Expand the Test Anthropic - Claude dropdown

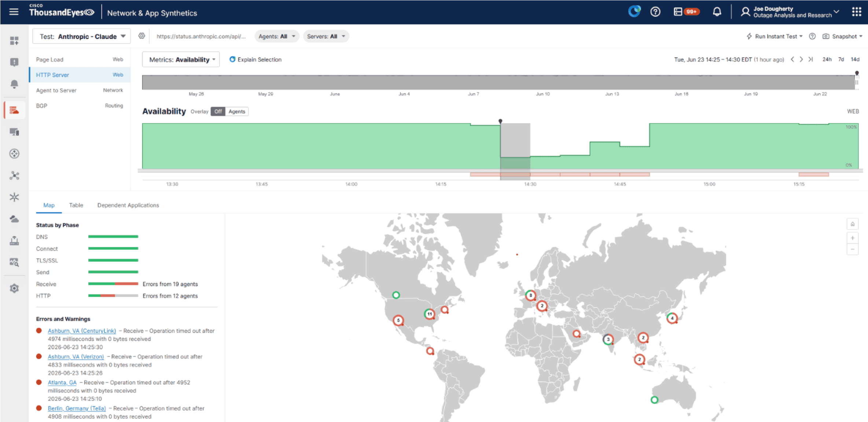tap(82, 36)
